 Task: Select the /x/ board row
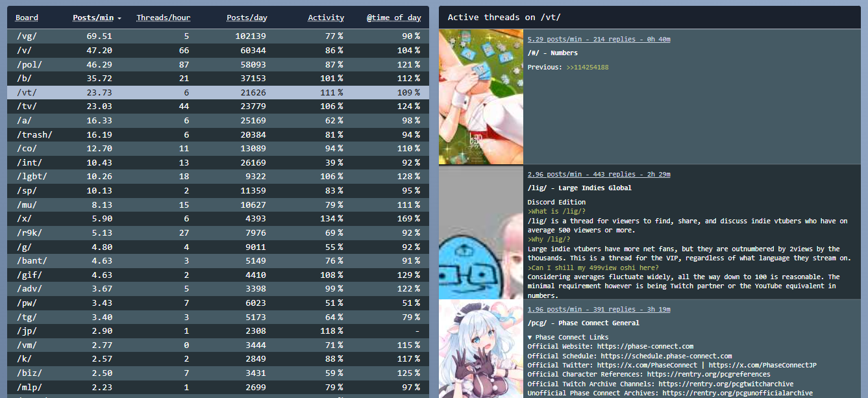(x=218, y=219)
